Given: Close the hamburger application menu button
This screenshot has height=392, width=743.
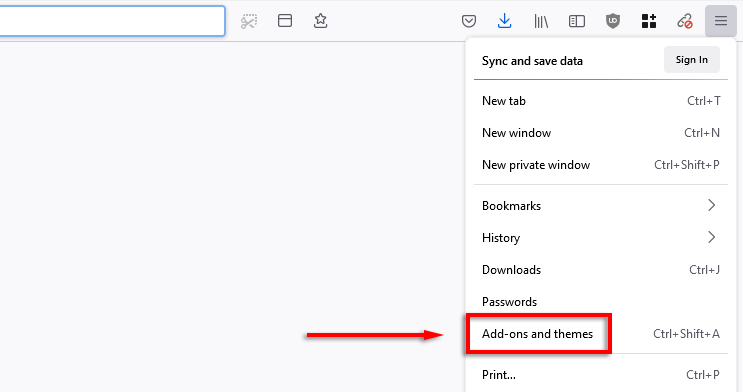Looking at the screenshot, I should [x=721, y=21].
